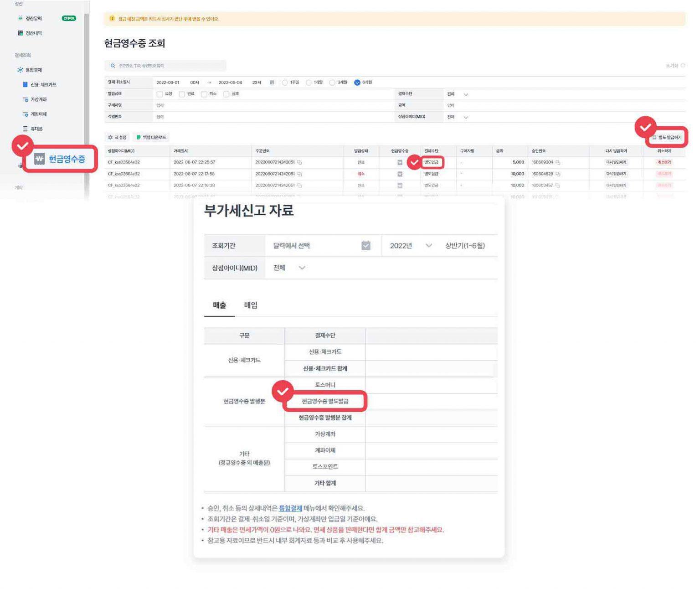Click the 별도 발급하기 button
The height and width of the screenshot is (589, 700).
[667, 137]
